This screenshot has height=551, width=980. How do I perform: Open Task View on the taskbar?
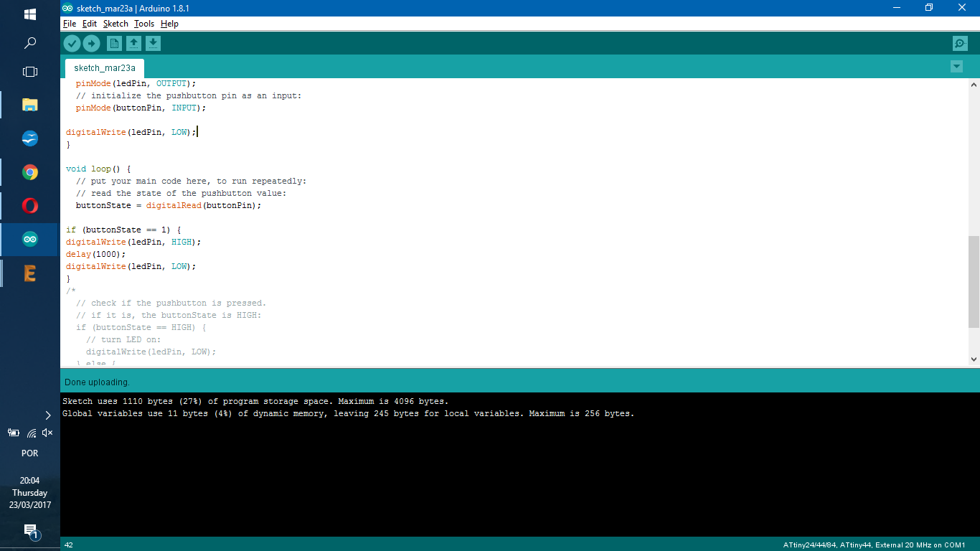(x=30, y=72)
